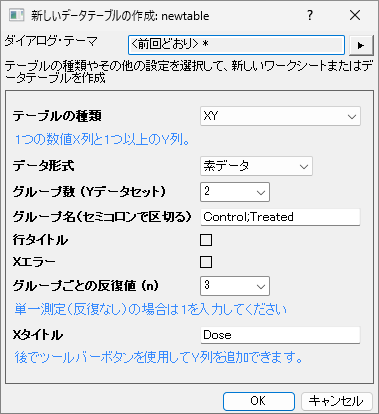Confirm with the OK button
The width and height of the screenshot is (379, 414).
pos(259,401)
